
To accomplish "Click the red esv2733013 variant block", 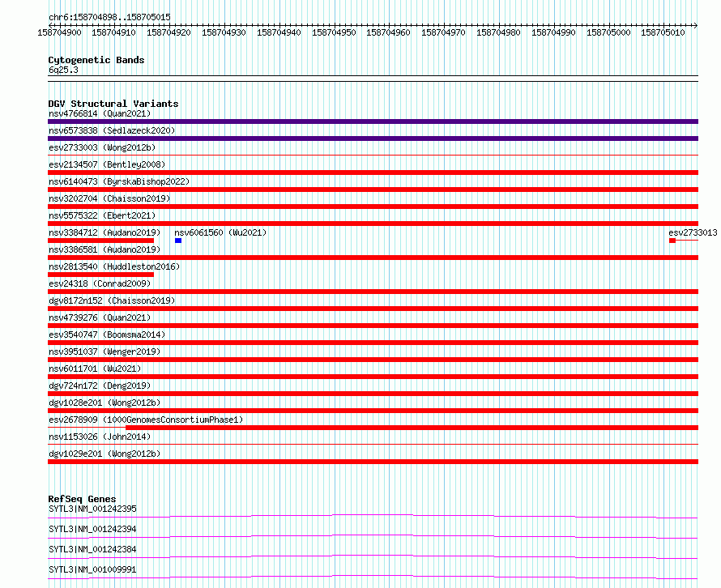I will (672, 241).
